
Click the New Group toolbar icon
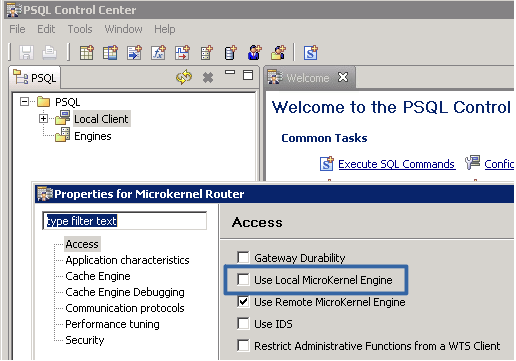coord(278,53)
